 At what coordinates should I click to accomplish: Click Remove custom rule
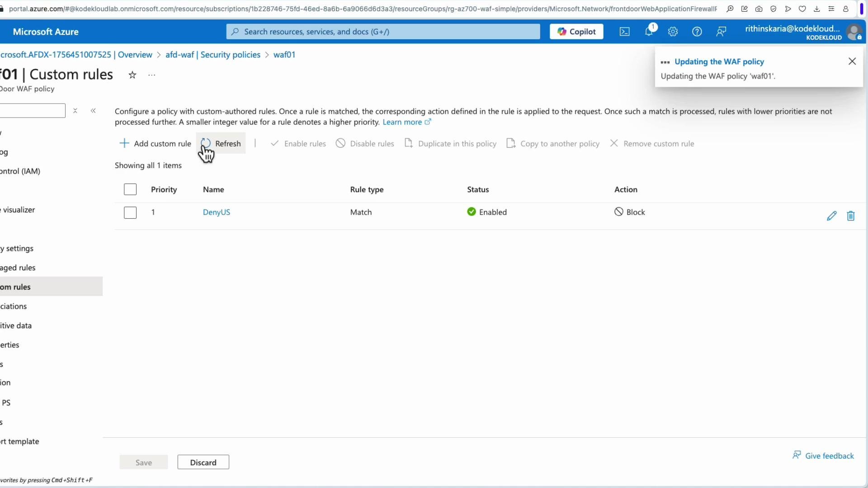tap(652, 144)
